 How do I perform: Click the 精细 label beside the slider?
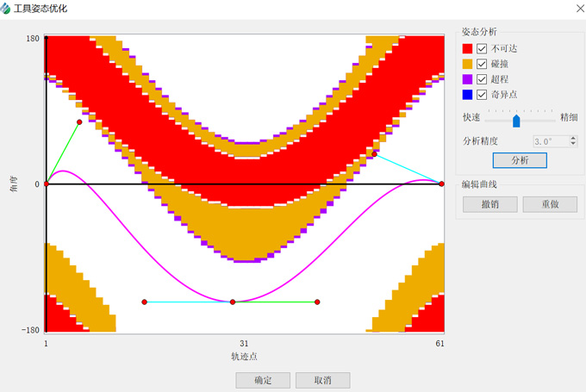coord(569,117)
